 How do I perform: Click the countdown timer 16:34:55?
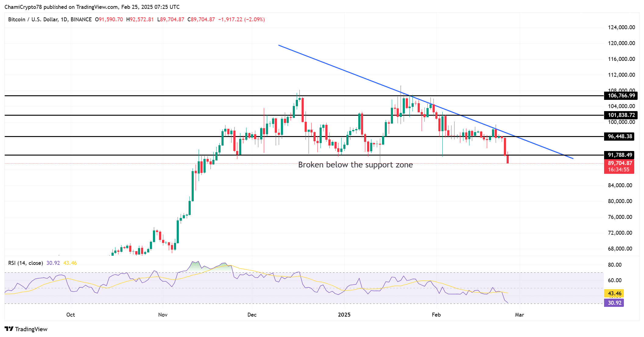click(x=619, y=170)
